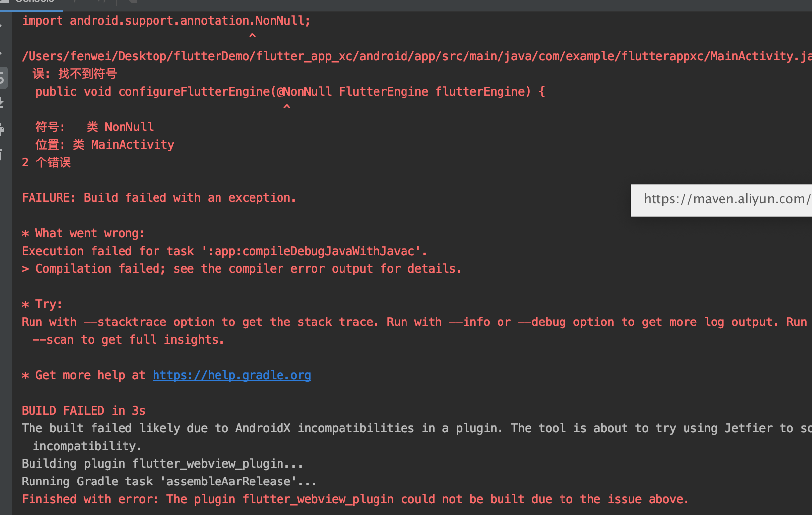Viewport: 812px width, 515px height.
Task: Click the 'BUILD FAILED in 3s' line
Action: point(84,411)
